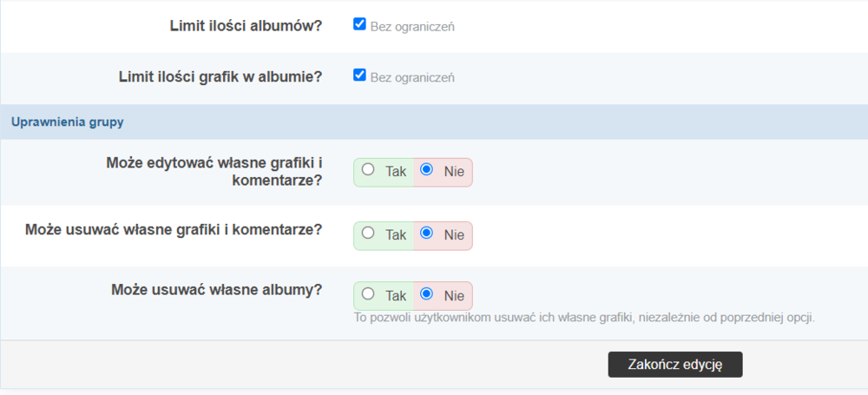Click the 'Uprawnienia grupy' section header

[68, 122]
